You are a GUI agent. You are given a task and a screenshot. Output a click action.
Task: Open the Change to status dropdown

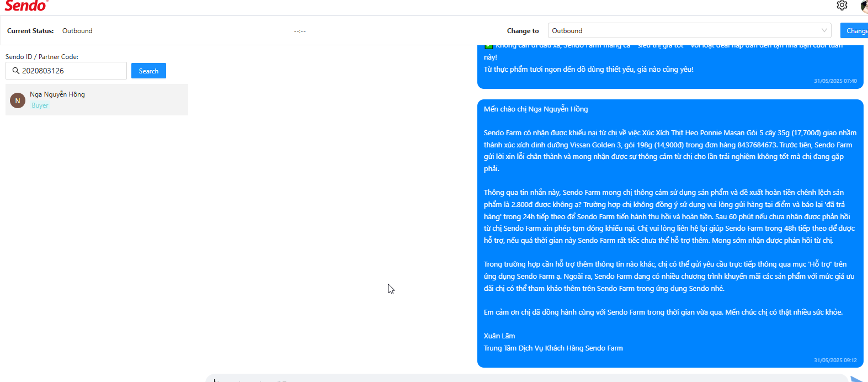tap(690, 30)
